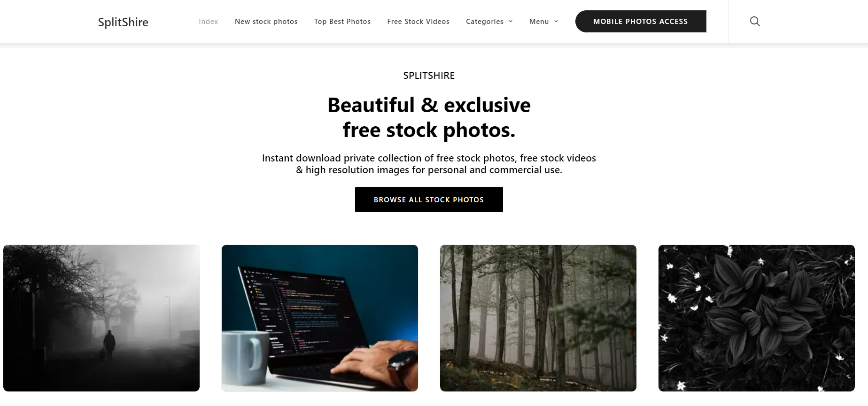Expand the Categories dropdown chevron

(x=511, y=22)
